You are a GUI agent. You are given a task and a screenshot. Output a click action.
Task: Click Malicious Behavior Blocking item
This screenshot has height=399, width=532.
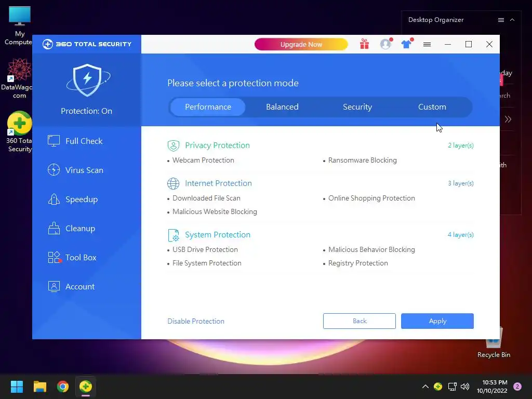[x=371, y=250]
